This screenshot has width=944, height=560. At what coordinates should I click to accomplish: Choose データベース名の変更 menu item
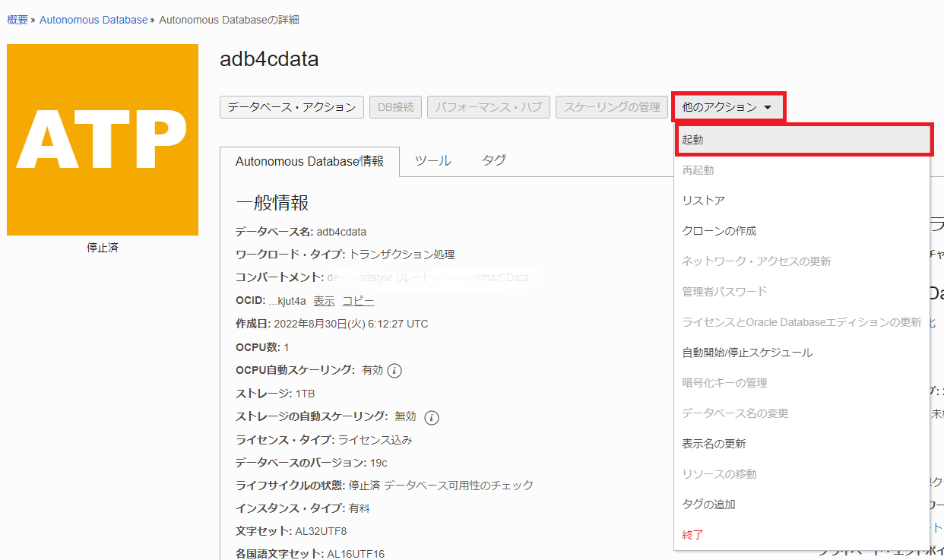802,413
